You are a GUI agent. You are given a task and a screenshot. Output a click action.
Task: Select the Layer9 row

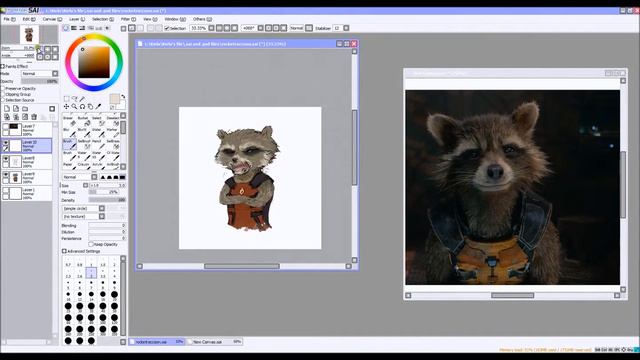tap(27, 178)
